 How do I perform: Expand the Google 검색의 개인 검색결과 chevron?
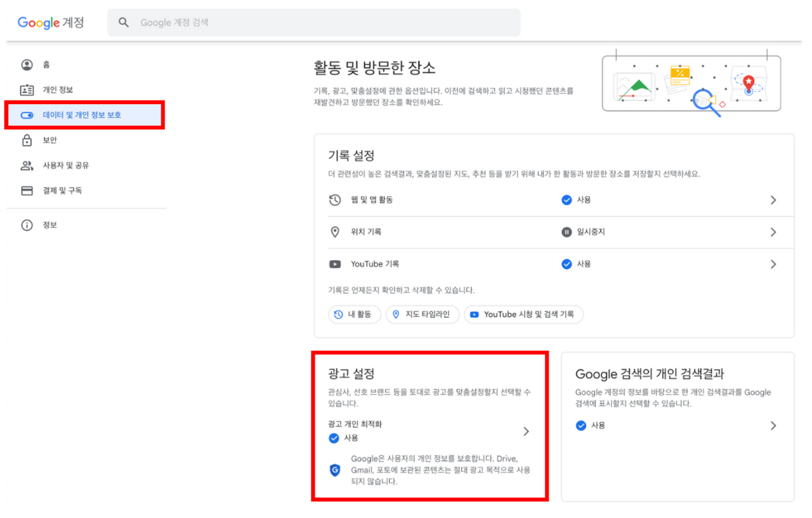point(773,425)
